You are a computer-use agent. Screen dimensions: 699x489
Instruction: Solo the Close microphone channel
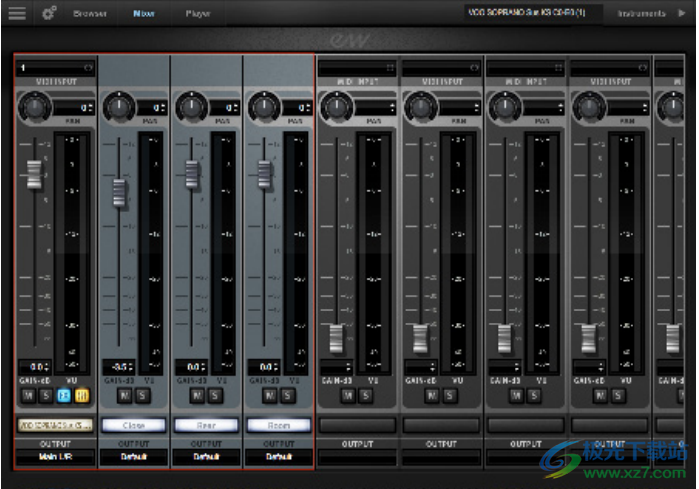coord(142,395)
